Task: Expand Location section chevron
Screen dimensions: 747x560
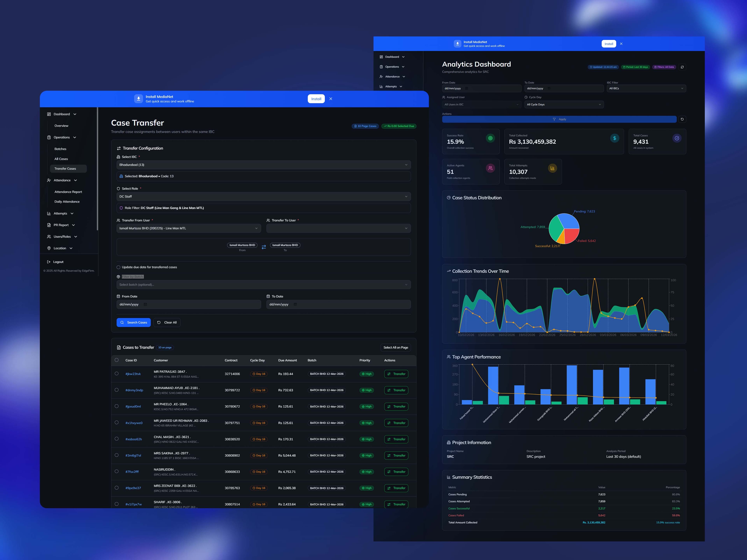Action: (71, 248)
